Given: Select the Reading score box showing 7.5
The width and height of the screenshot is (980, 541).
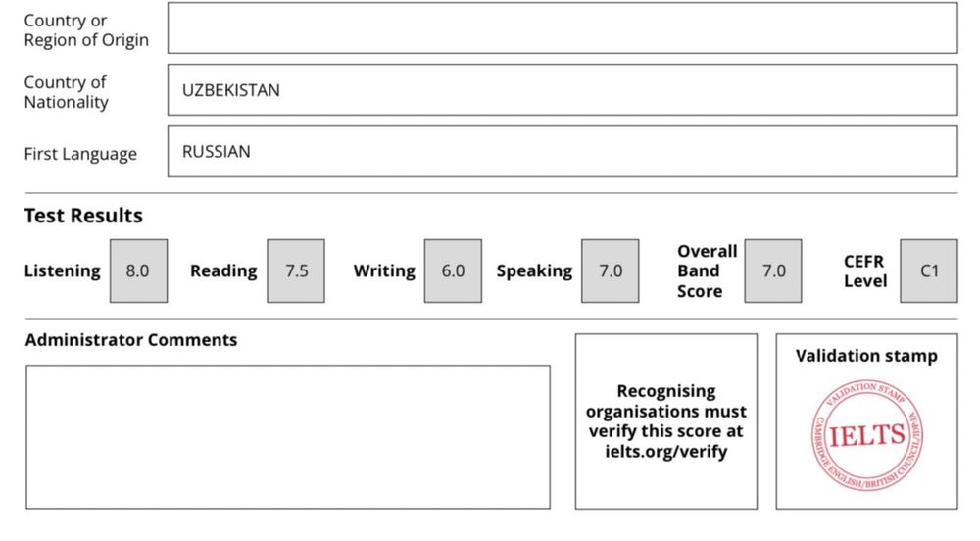Looking at the screenshot, I should point(296,270).
